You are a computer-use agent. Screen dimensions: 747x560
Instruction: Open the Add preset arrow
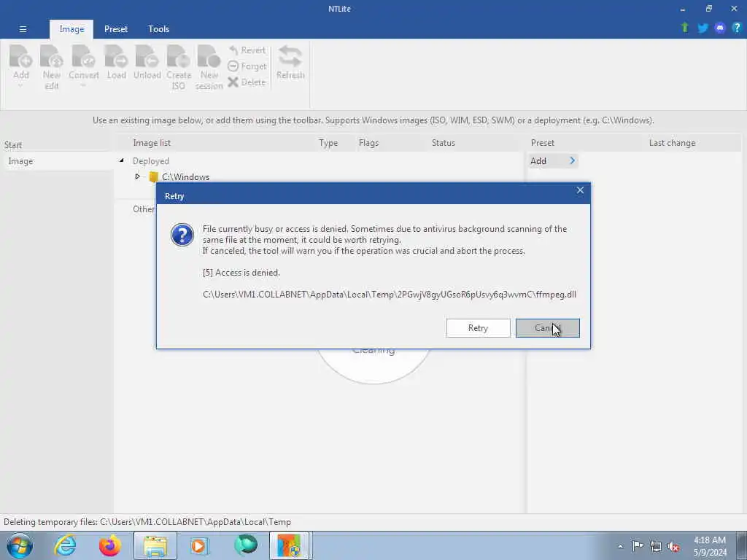[572, 160]
